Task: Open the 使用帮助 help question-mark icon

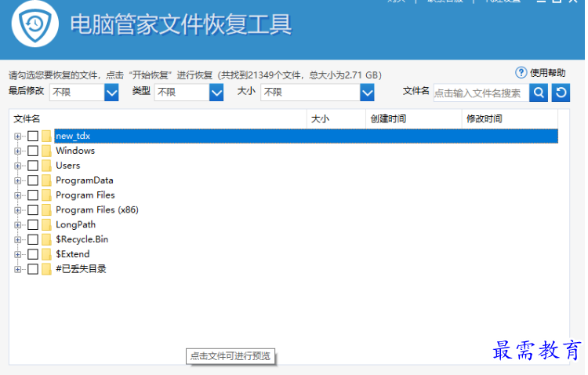Action: [x=521, y=72]
